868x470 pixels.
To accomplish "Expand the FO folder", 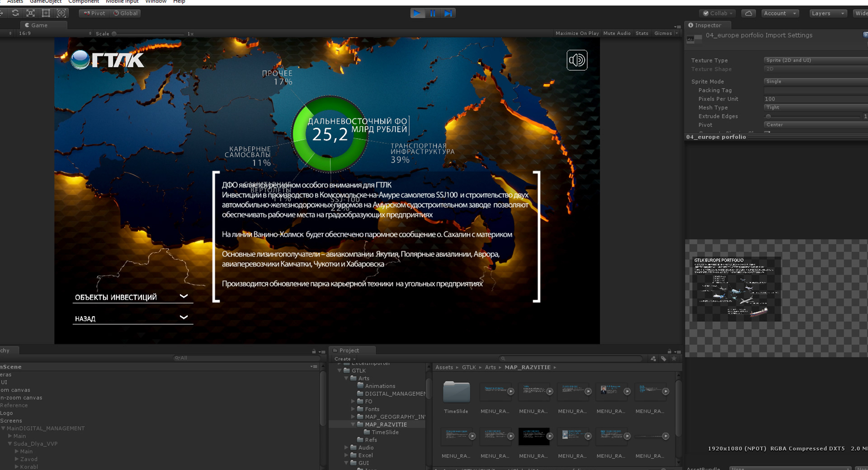I will (x=353, y=401).
